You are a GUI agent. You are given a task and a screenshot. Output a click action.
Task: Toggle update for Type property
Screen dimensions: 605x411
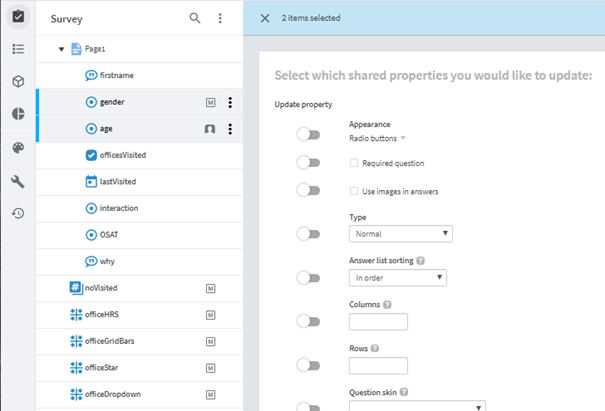click(308, 234)
